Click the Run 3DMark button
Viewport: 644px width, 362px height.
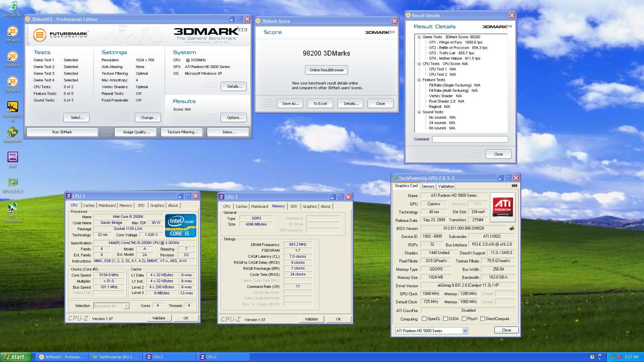tap(62, 132)
